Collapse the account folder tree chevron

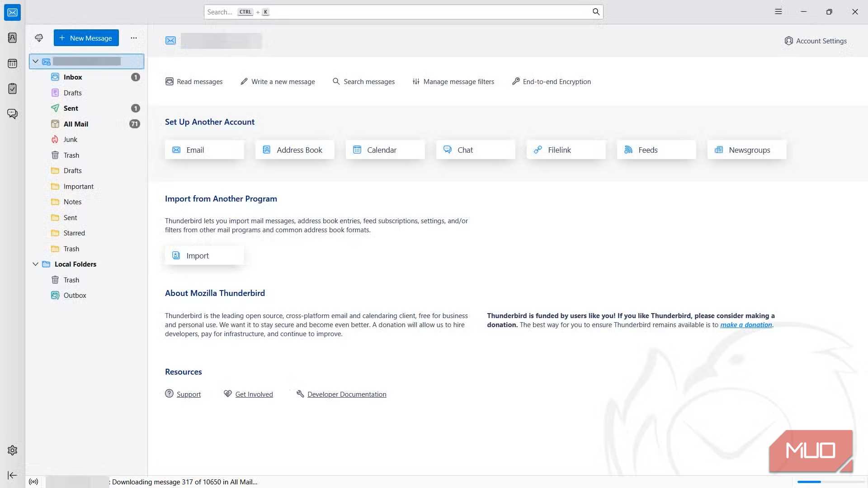coord(35,61)
